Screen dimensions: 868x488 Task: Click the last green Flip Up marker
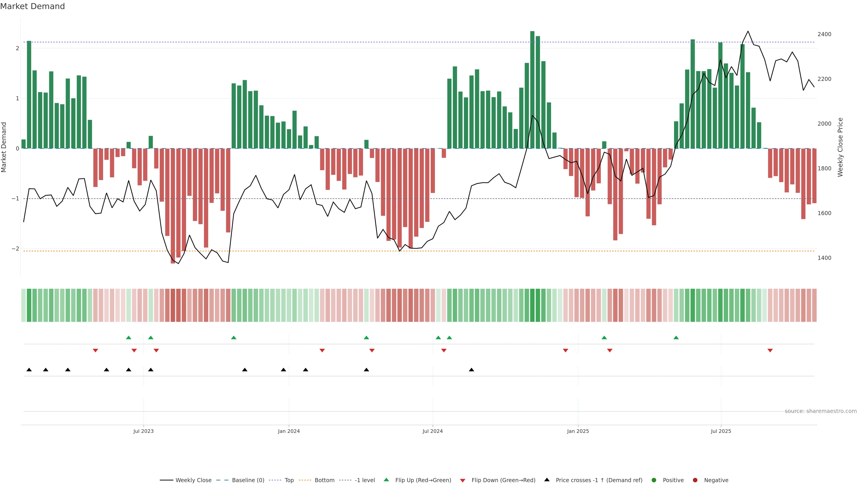click(x=676, y=338)
